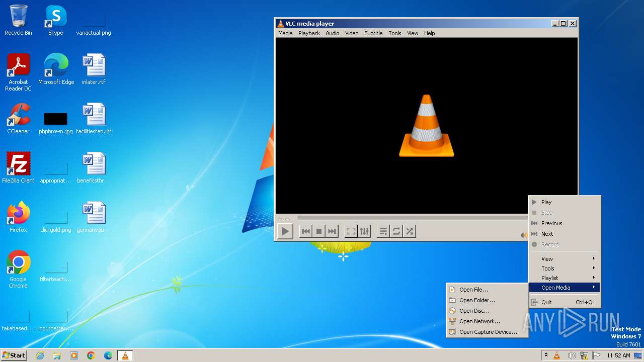Select the Firefox desktop shortcut
Image resolution: width=644 pixels, height=362 pixels.
[x=18, y=217]
